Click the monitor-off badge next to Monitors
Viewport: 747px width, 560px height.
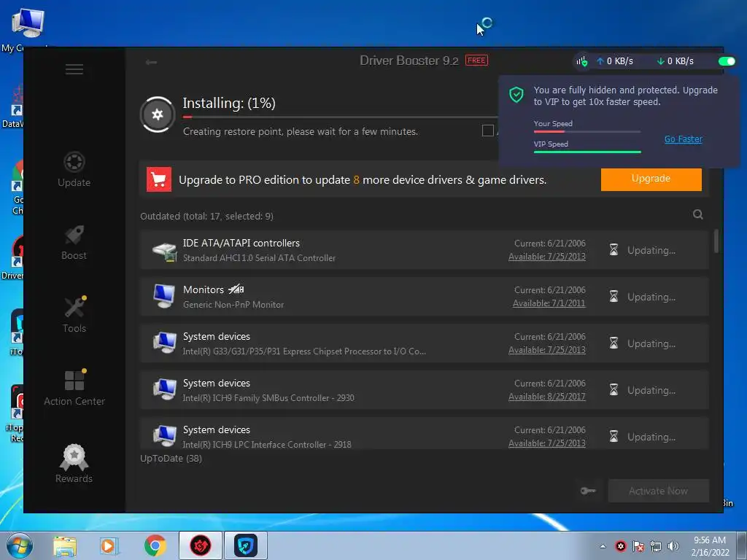click(x=236, y=289)
